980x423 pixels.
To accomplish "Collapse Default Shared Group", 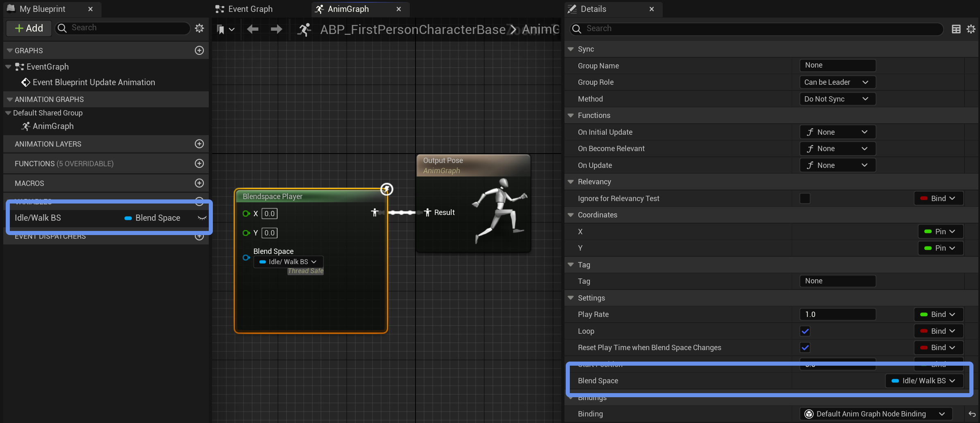I will pos(8,113).
